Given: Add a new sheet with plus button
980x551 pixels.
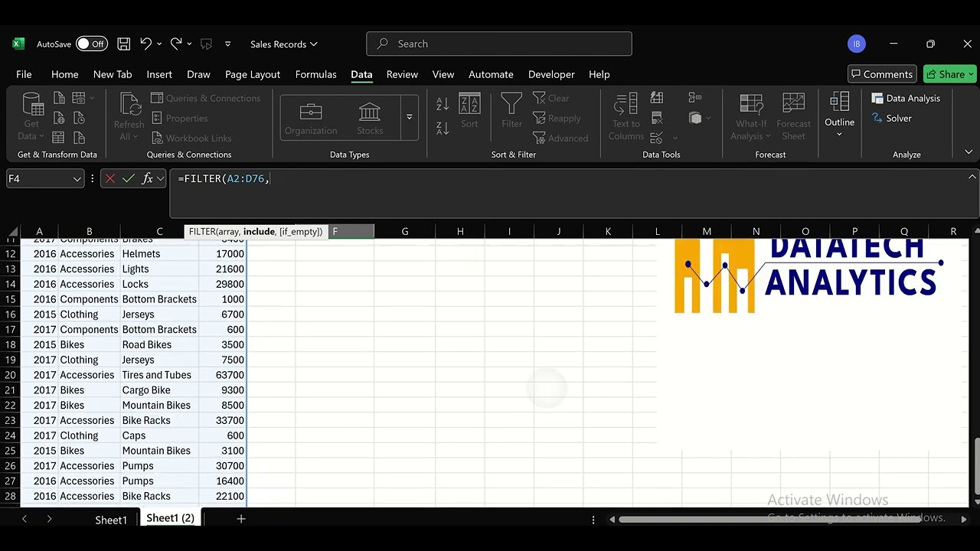Looking at the screenshot, I should pos(240,519).
